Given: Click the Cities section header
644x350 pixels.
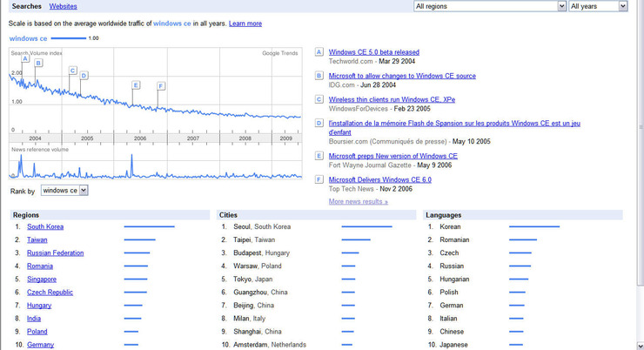Looking at the screenshot, I should click(316, 215).
